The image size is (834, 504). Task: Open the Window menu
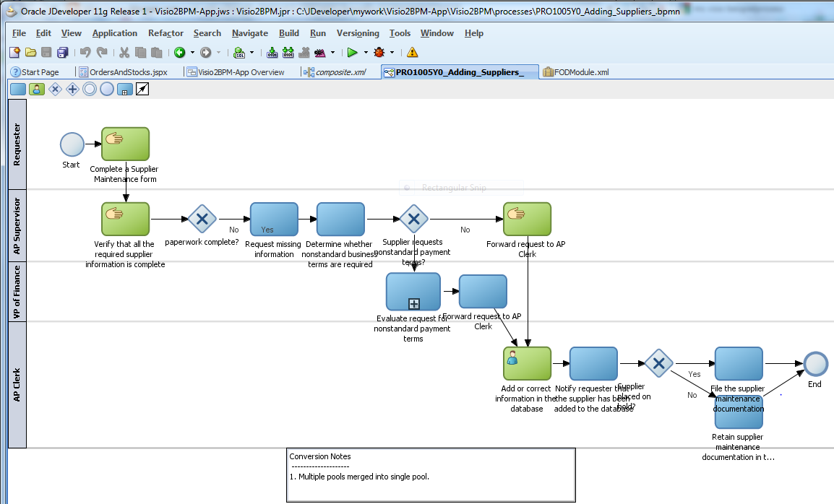(x=437, y=33)
